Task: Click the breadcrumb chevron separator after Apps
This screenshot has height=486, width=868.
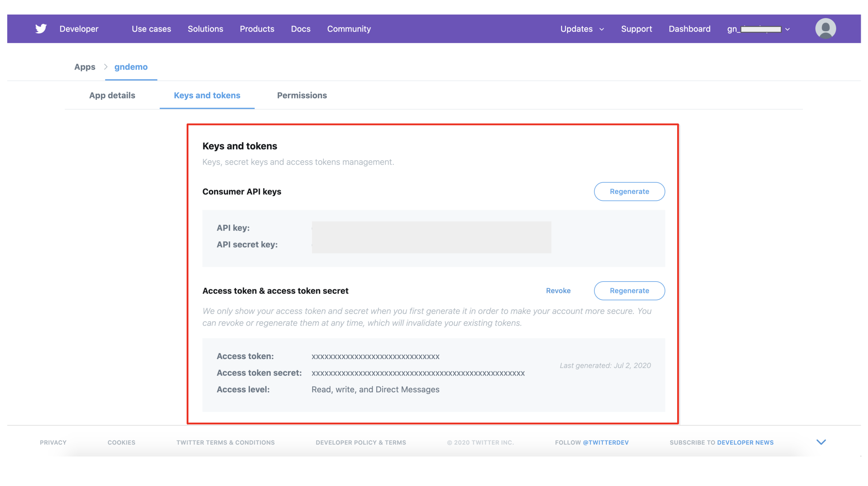Action: (x=106, y=67)
